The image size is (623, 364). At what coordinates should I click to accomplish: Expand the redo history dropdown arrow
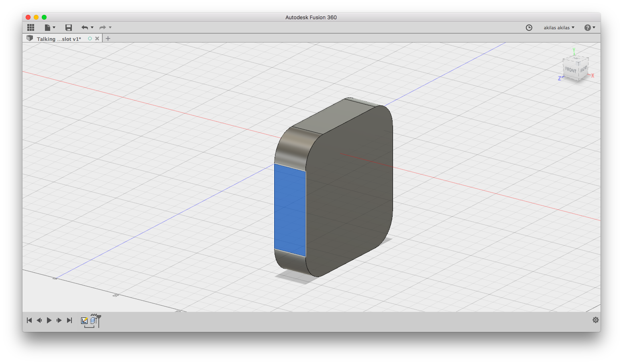110,27
